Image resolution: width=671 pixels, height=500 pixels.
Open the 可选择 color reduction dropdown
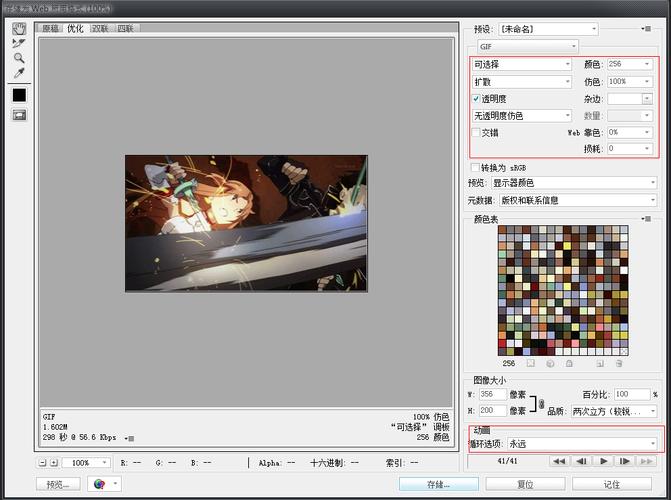(x=522, y=64)
